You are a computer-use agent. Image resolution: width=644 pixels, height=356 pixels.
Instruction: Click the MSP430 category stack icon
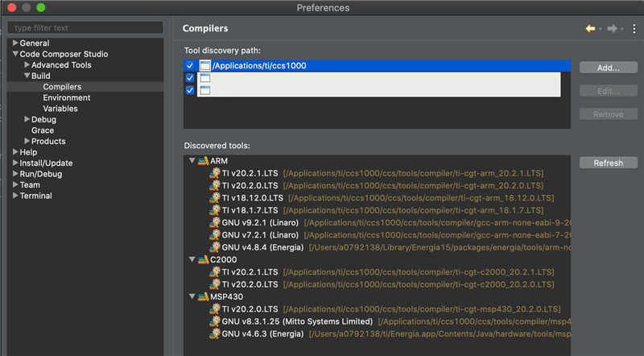[204, 296]
